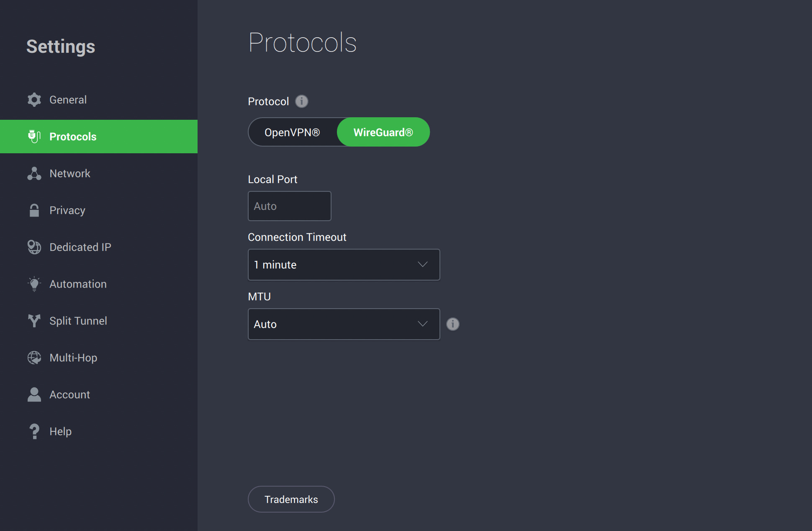This screenshot has height=531, width=812.
Task: Click the Automation lightbulb icon
Action: tap(34, 284)
